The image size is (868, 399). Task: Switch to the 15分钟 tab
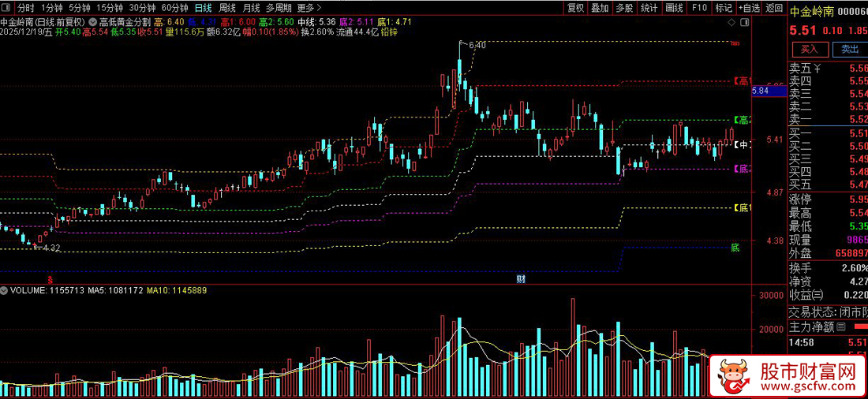pos(109,8)
